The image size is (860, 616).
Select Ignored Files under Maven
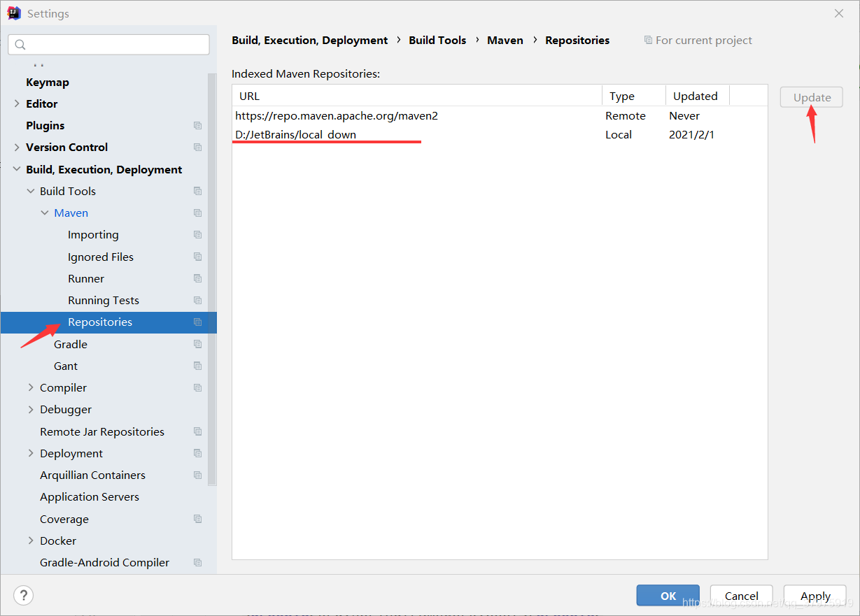pos(101,257)
